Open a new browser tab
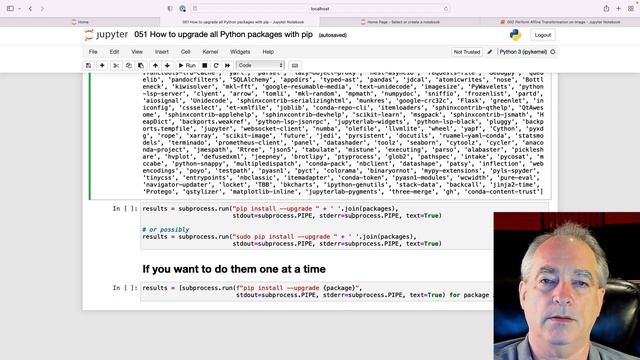The width and height of the screenshot is (640, 360). coord(618,9)
